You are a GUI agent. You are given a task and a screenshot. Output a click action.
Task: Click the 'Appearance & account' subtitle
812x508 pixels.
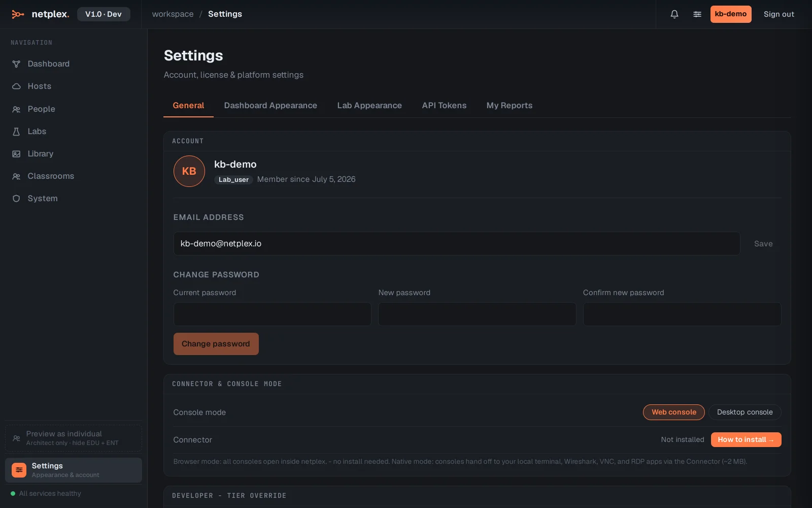(x=65, y=475)
